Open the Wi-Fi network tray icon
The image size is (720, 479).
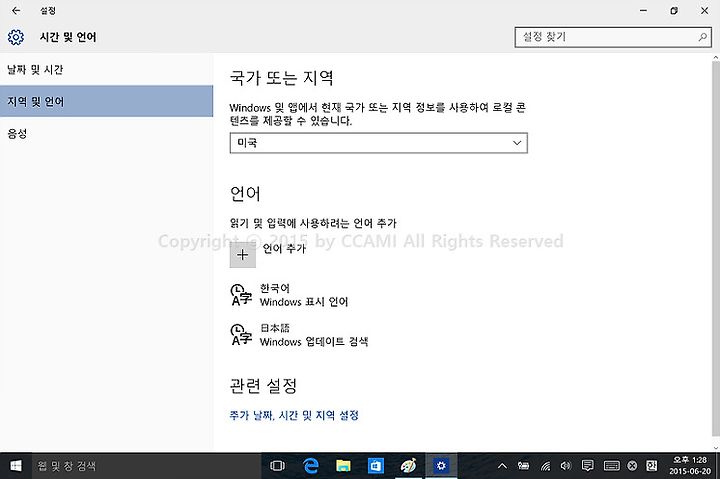tap(545, 466)
